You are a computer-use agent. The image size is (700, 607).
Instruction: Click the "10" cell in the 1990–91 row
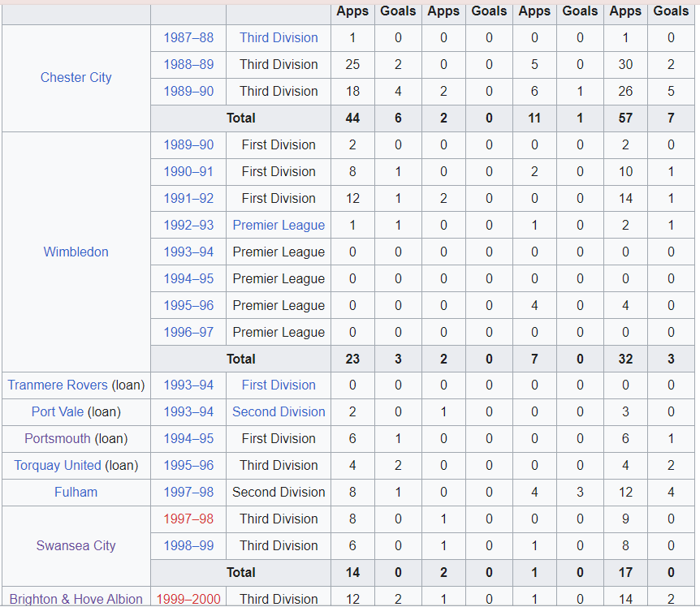[625, 171]
